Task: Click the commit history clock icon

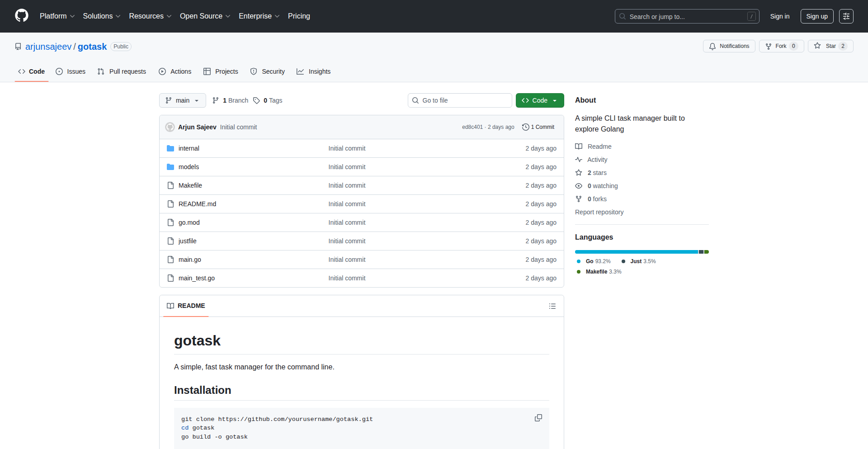Action: click(x=525, y=127)
